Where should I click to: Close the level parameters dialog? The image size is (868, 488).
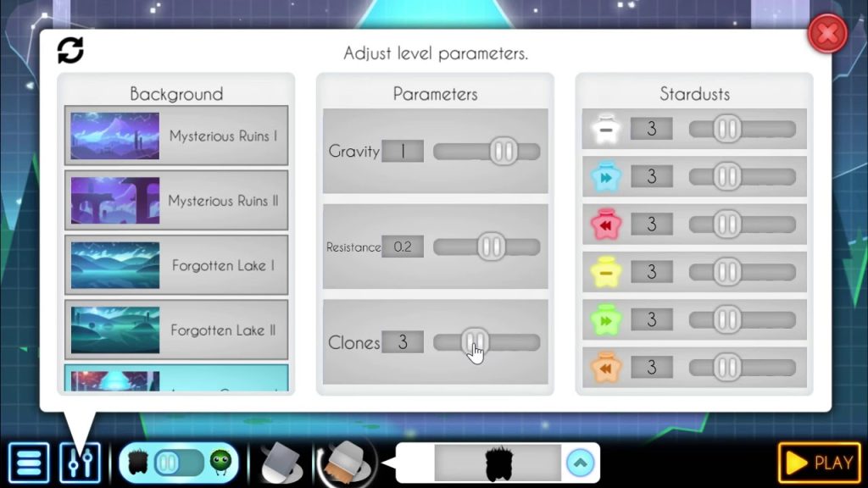coord(827,36)
